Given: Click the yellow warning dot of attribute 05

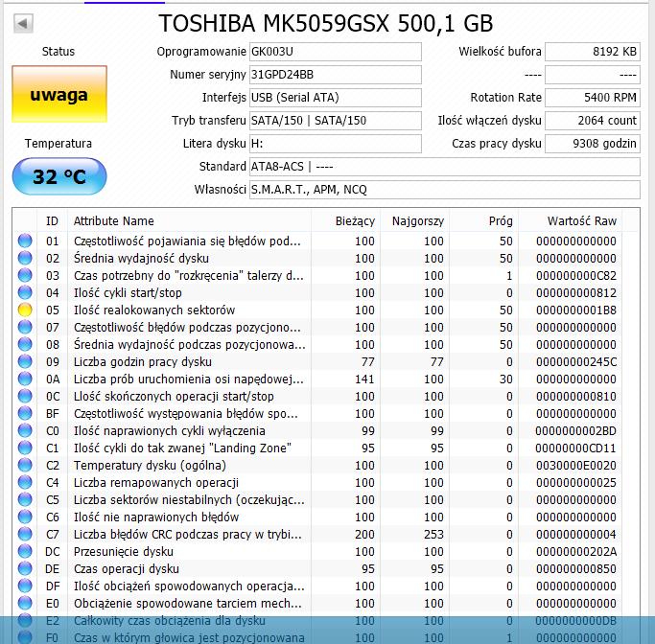Looking at the screenshot, I should (x=25, y=310).
